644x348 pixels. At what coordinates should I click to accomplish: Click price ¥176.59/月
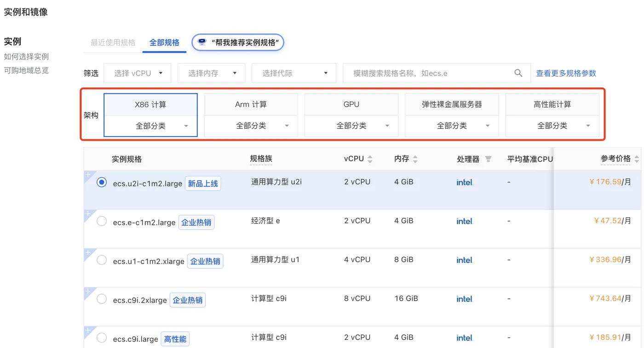(x=610, y=182)
